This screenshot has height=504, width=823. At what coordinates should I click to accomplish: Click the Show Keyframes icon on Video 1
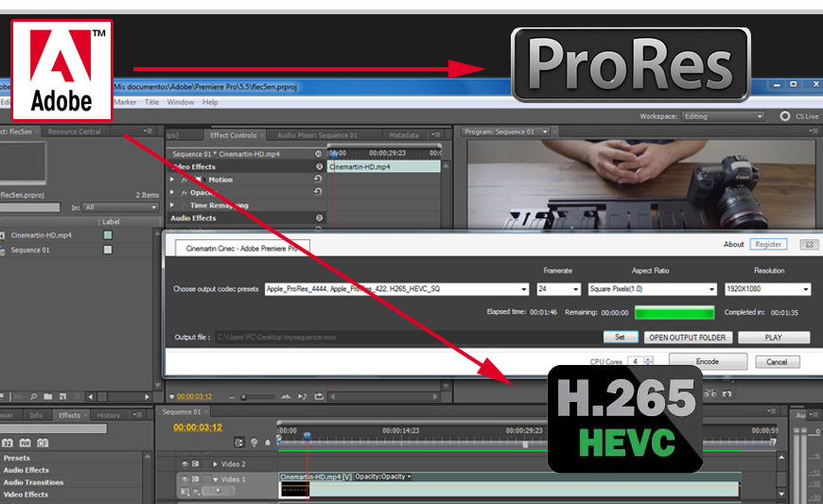196,492
